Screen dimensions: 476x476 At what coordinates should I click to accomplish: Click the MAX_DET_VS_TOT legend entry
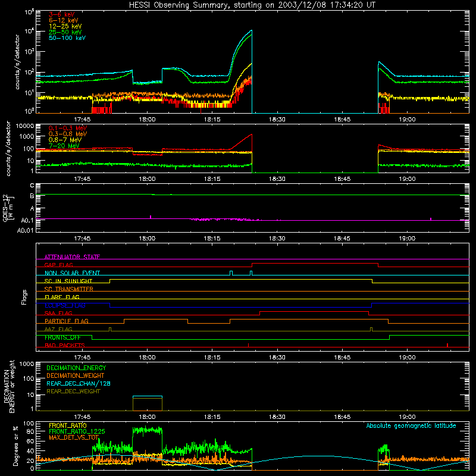74,437
